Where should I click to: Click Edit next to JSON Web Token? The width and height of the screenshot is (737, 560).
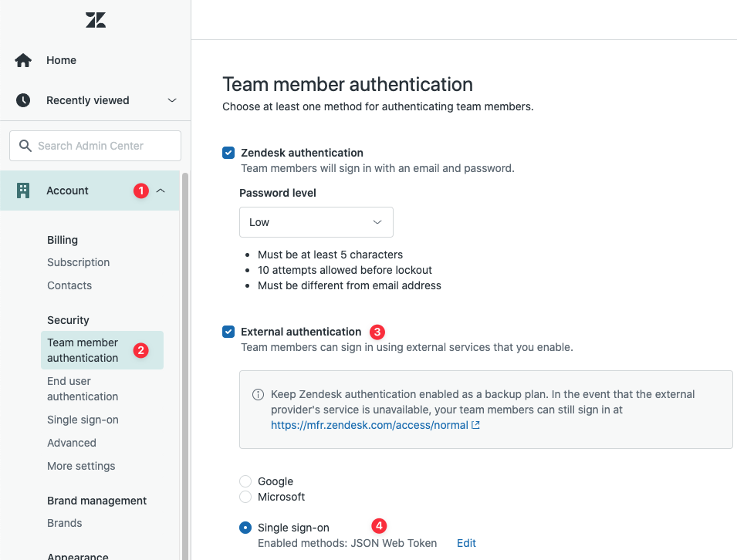click(x=466, y=543)
